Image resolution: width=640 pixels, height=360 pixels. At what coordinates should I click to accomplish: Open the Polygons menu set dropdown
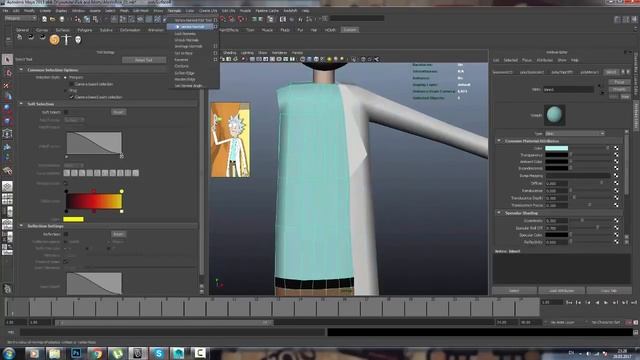tap(20, 18)
